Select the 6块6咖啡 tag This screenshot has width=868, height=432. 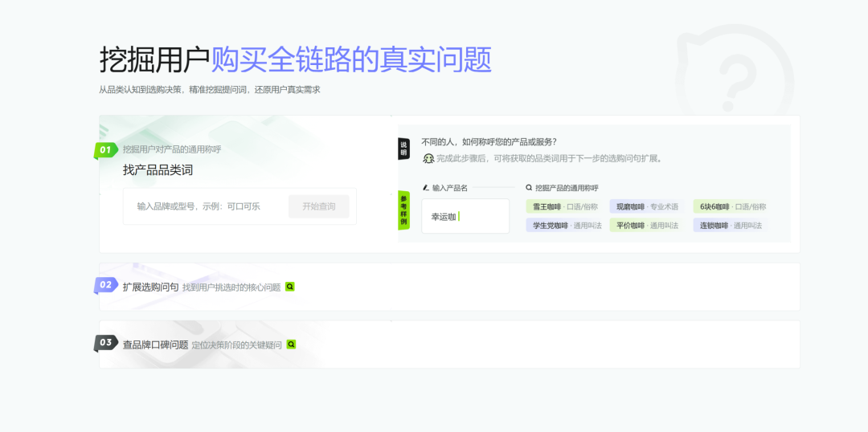(x=732, y=207)
